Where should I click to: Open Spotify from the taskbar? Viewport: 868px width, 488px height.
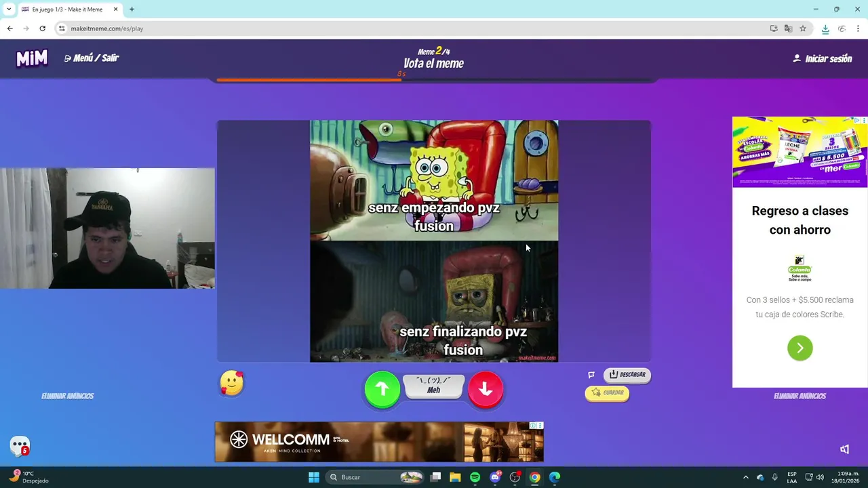click(475, 477)
